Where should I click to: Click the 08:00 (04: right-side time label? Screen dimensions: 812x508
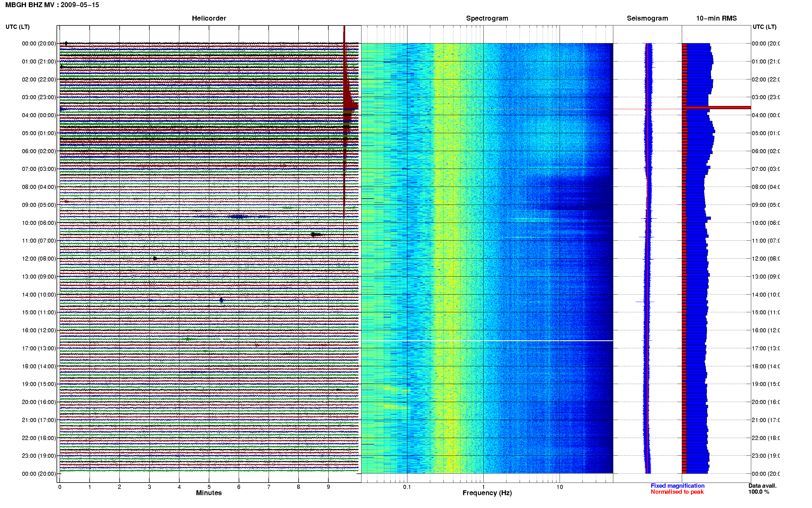[766, 187]
